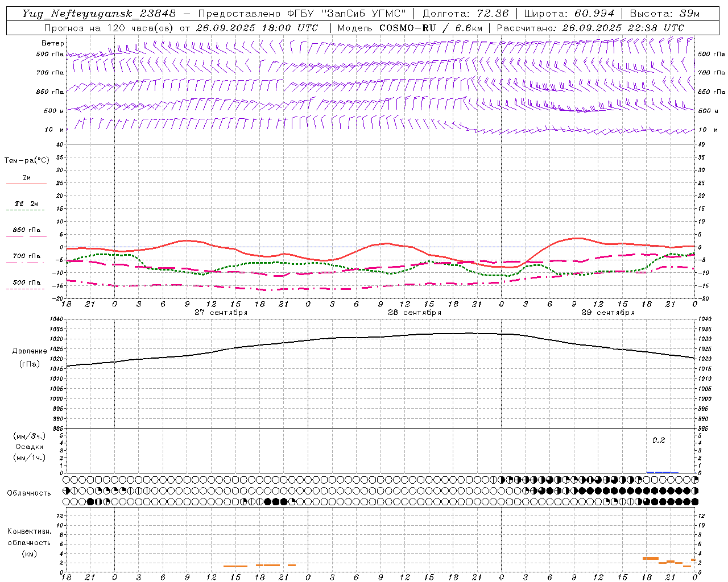
Task: Click the 'Облачность' cloud cover label
Action: coord(29,493)
